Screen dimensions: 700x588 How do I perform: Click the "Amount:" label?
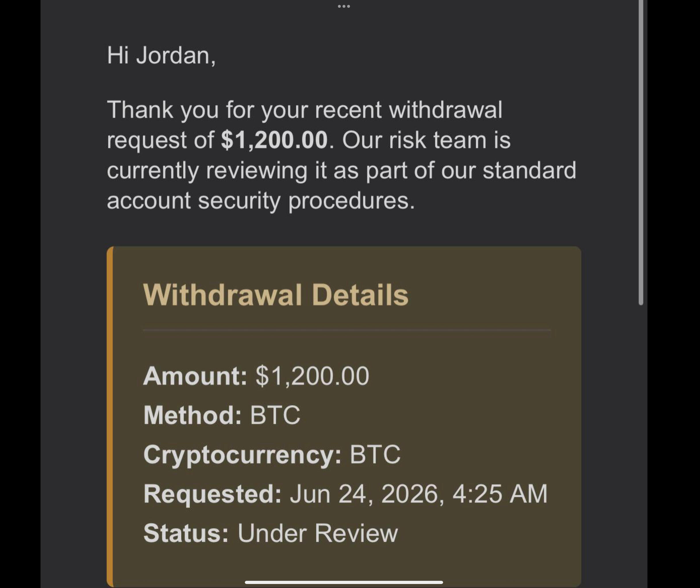[195, 376]
